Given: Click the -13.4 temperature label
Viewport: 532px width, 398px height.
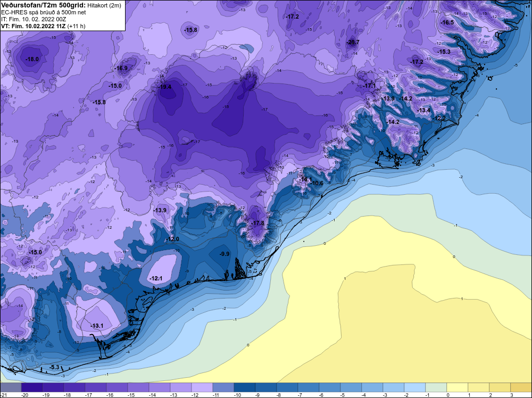Looking at the screenshot, I should click(x=424, y=111).
